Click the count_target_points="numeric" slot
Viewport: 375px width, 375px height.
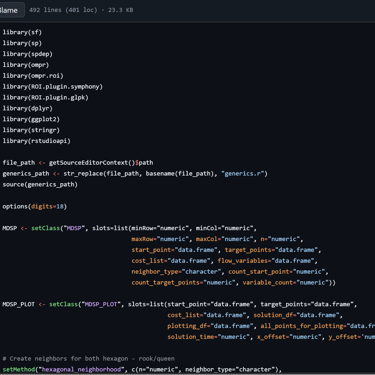click(x=183, y=282)
